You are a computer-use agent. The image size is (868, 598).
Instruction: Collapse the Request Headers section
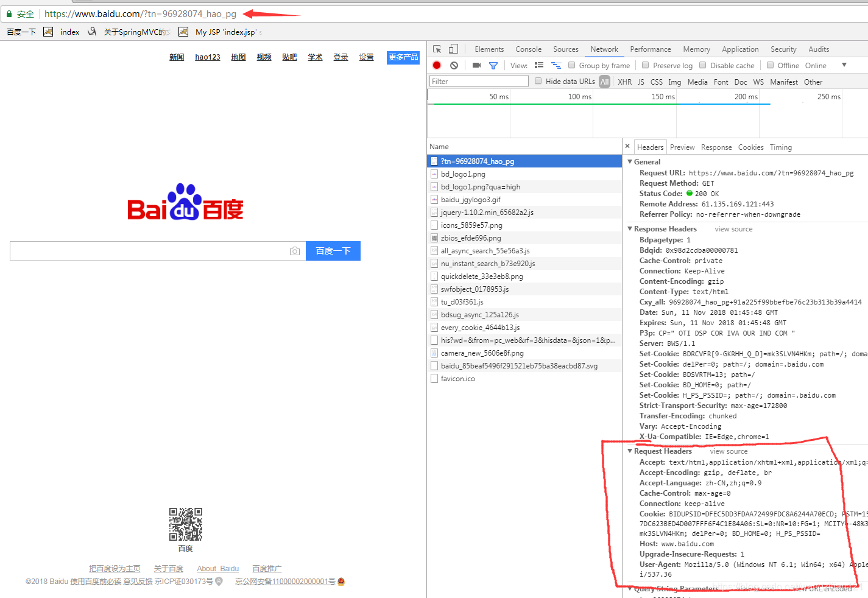(630, 451)
